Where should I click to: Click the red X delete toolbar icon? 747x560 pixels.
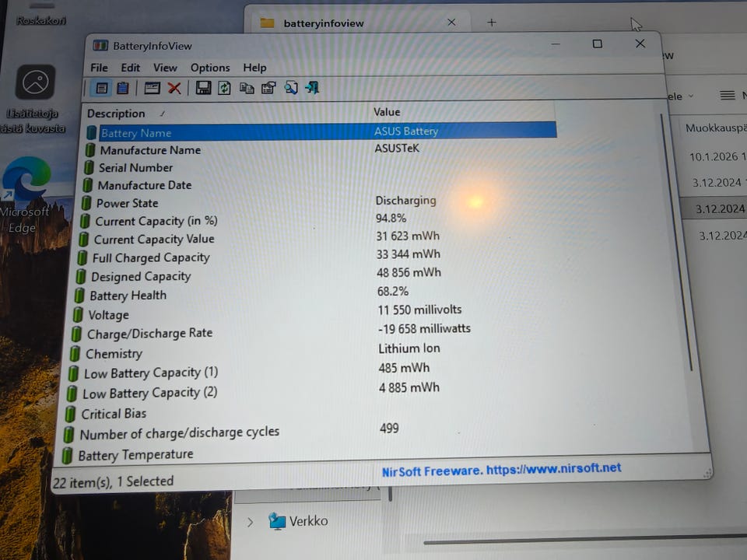(174, 88)
